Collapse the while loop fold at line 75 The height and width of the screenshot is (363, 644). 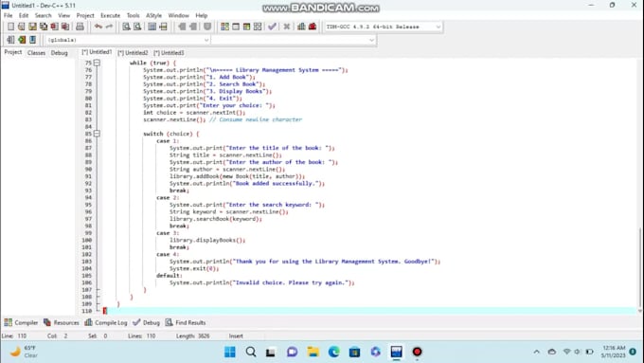[97, 63]
